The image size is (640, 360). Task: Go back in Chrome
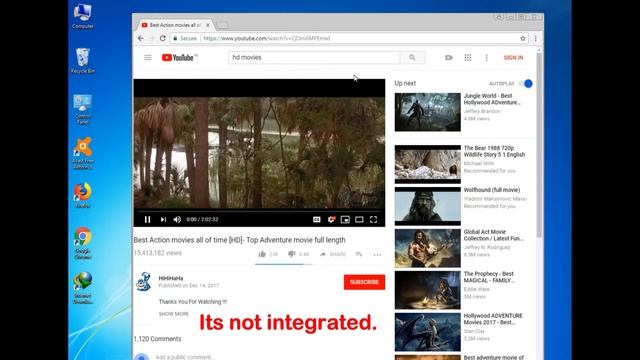140,38
